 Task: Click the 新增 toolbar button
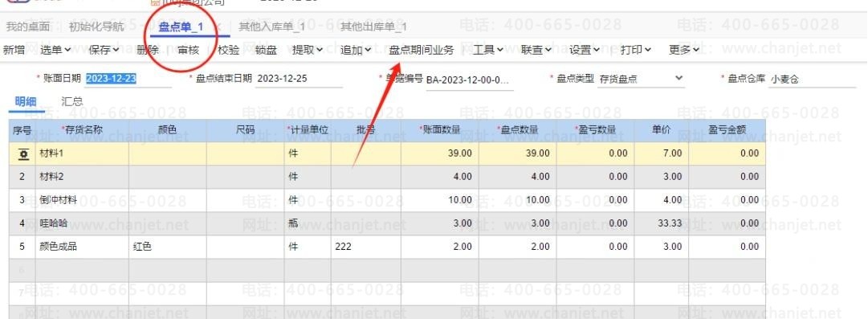14,50
